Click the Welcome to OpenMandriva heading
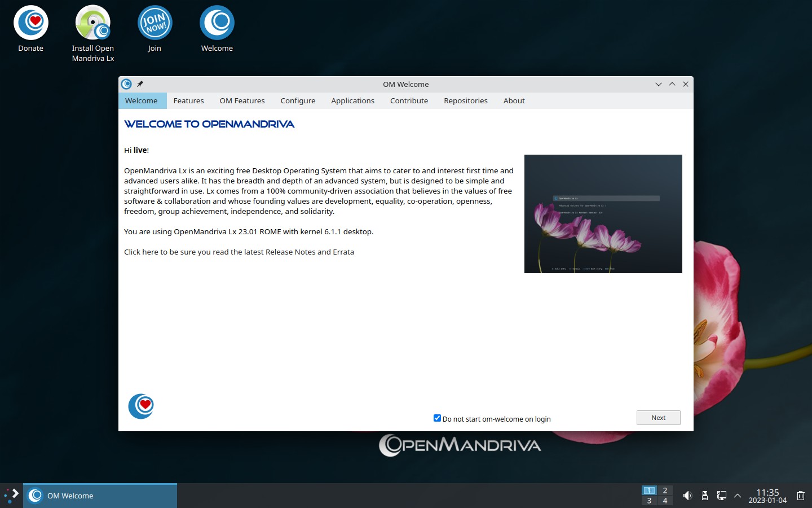Image resolution: width=812 pixels, height=508 pixels. (x=209, y=124)
